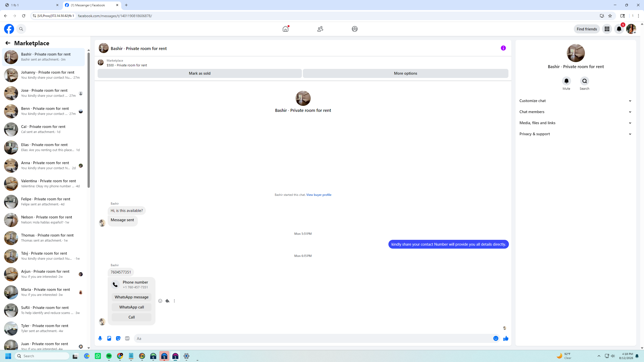Viewport: 644px width, 362px height.
Task: Open Maria Private room for rent chat
Action: (x=43, y=292)
